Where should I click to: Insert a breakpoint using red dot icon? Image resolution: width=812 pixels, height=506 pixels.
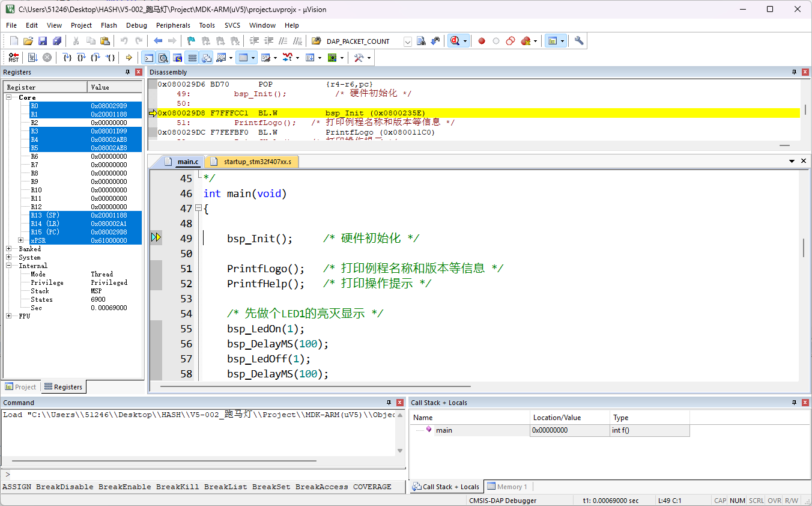coord(481,41)
